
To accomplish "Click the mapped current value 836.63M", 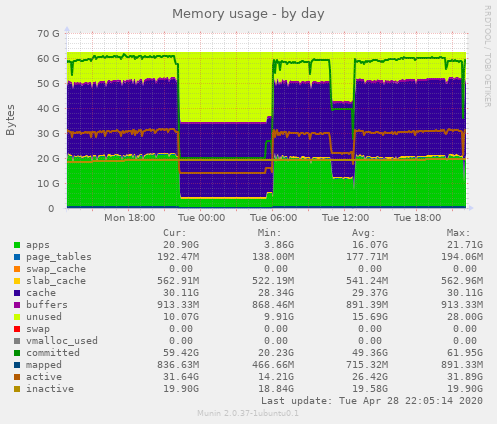I will 178,365.
